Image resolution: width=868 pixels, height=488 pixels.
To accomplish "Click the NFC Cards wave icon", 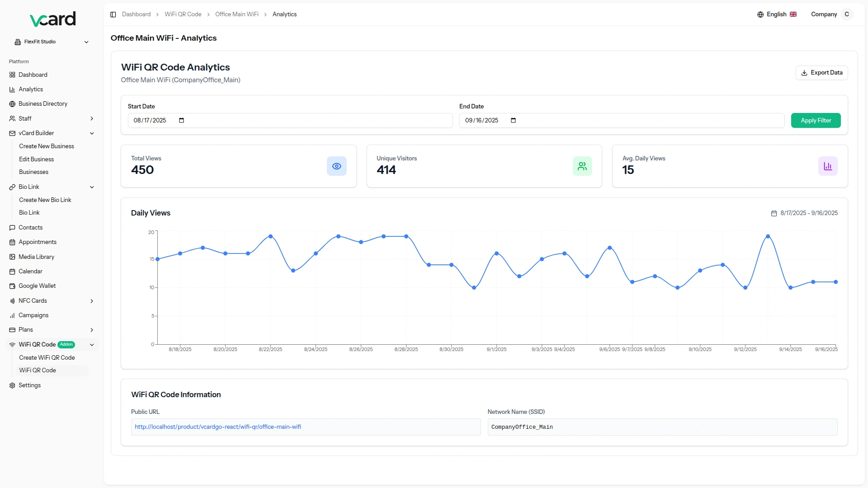I will (x=12, y=301).
